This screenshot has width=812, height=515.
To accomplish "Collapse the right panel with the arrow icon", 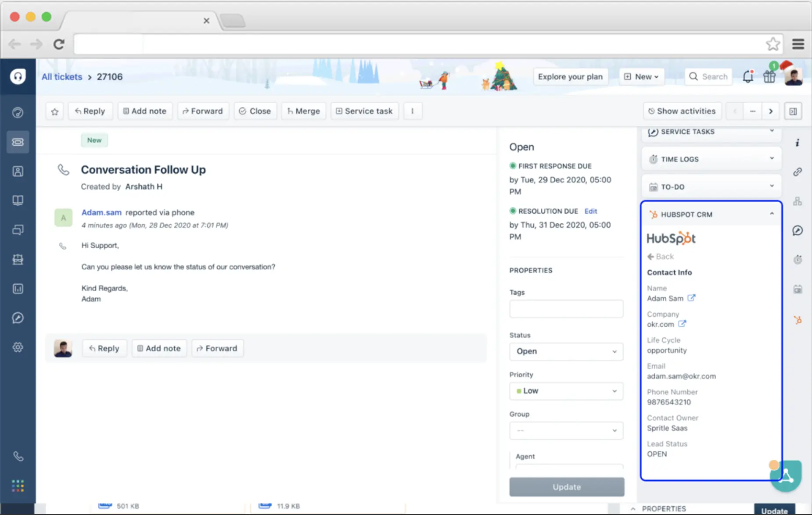I will [793, 111].
